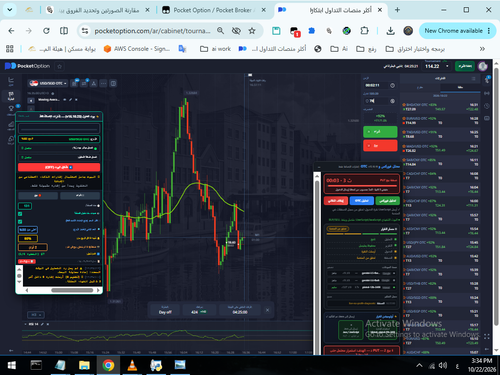Open the Chrome Extensions puzzle icon
500x375 pixels.
tap(364, 31)
